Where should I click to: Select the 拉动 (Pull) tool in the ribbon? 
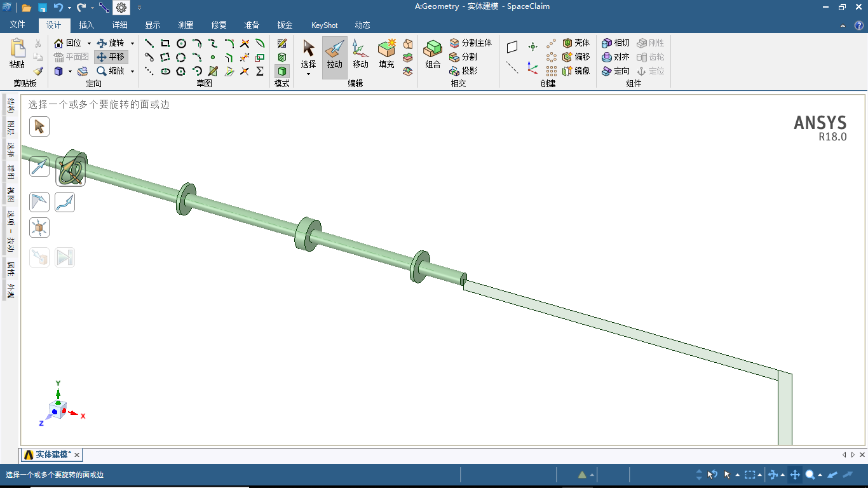pos(335,57)
